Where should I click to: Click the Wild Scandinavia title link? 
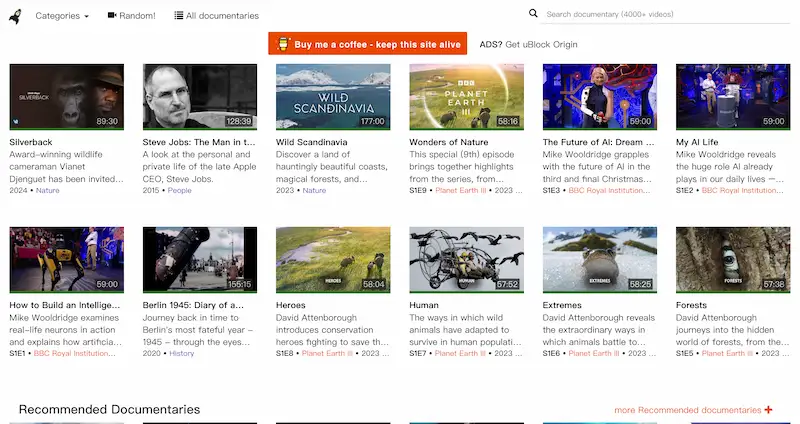312,142
